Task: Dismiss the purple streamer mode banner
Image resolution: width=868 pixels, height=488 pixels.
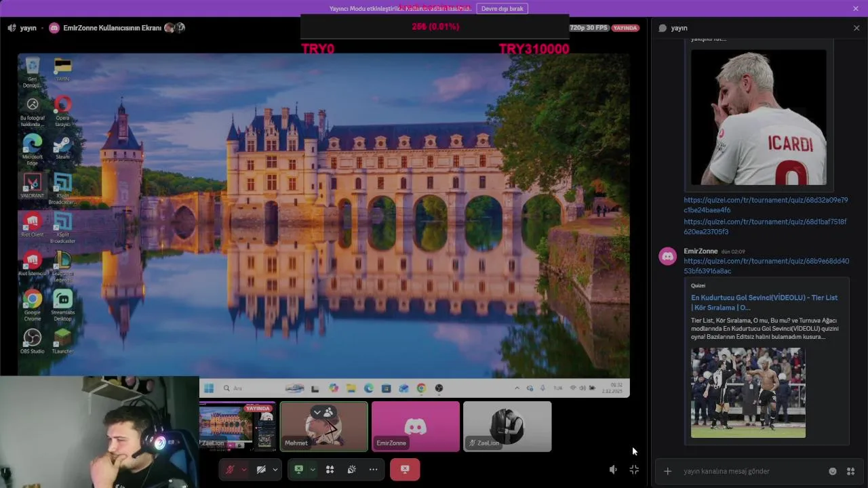Action: click(x=856, y=8)
